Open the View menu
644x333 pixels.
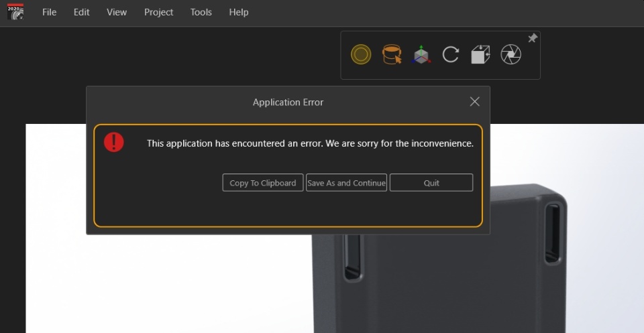coord(117,12)
